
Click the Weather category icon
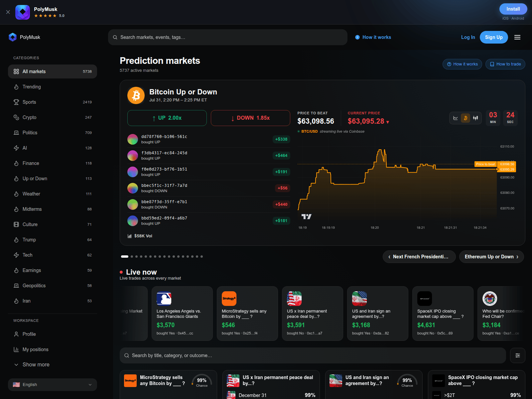coord(16,194)
